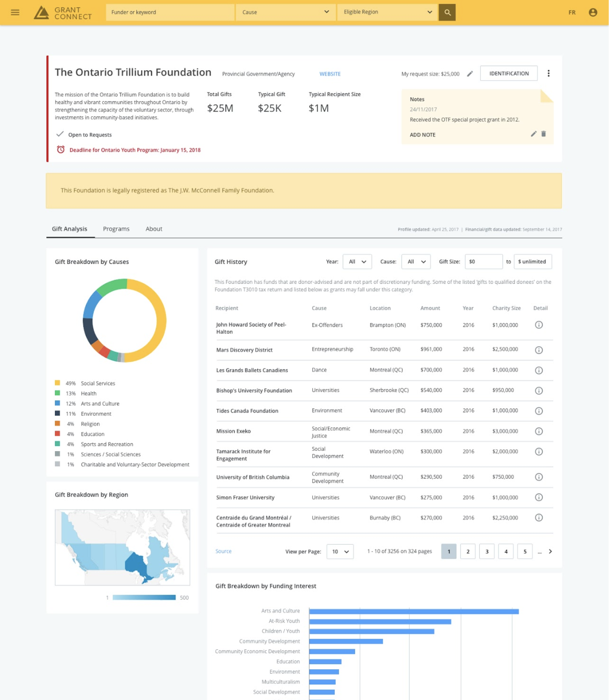View detail info for Tamarack Institute
Image resolution: width=609 pixels, height=700 pixels.
[x=539, y=452]
